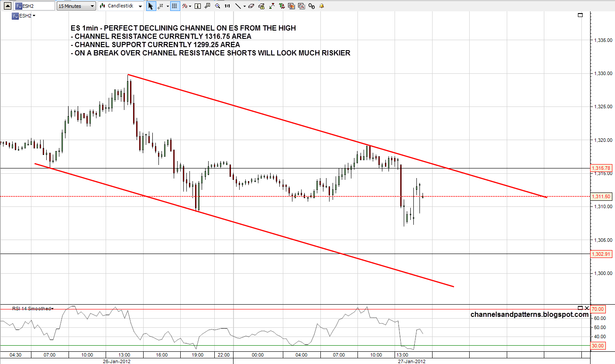The height and width of the screenshot is (364, 615).
Task: Click the link charts chain icon
Action: tap(311, 6)
